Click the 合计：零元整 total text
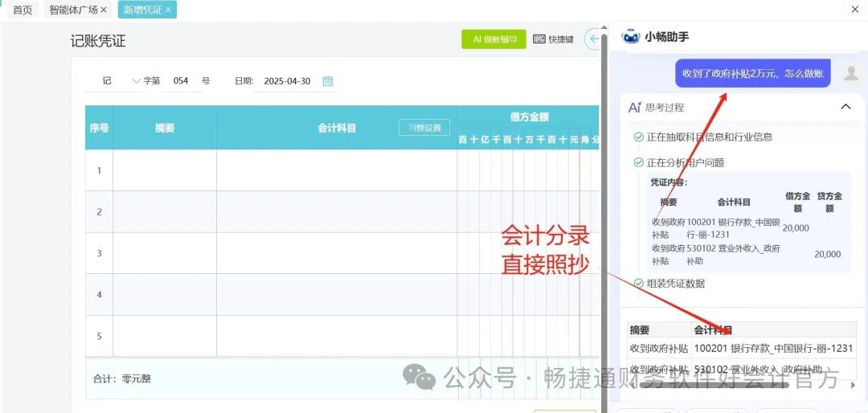868x413 pixels. click(122, 378)
